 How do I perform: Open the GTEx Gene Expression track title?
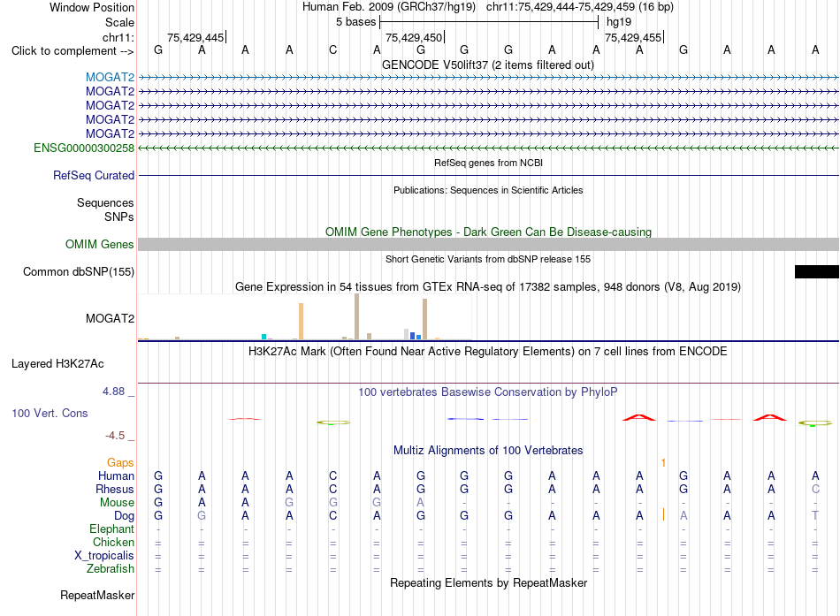[488, 286]
